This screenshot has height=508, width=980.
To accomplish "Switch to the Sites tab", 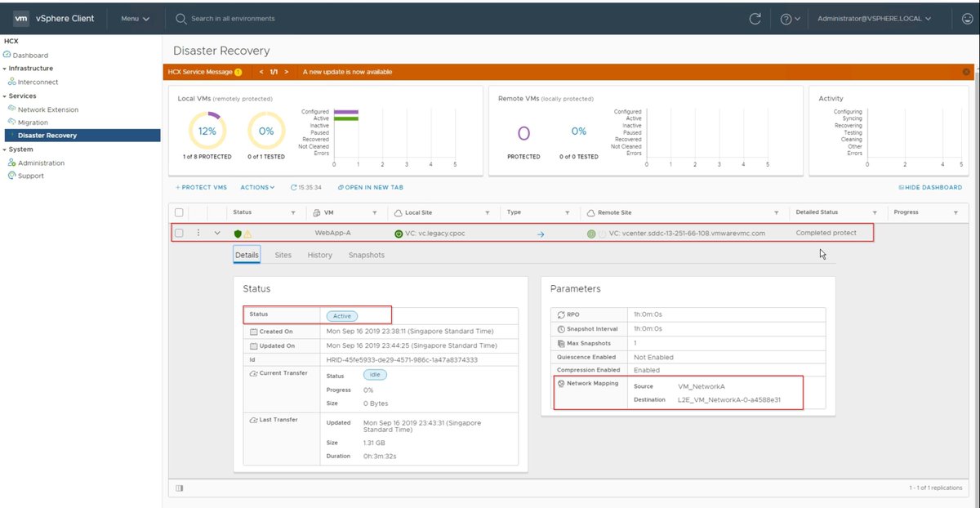I will coord(283,255).
